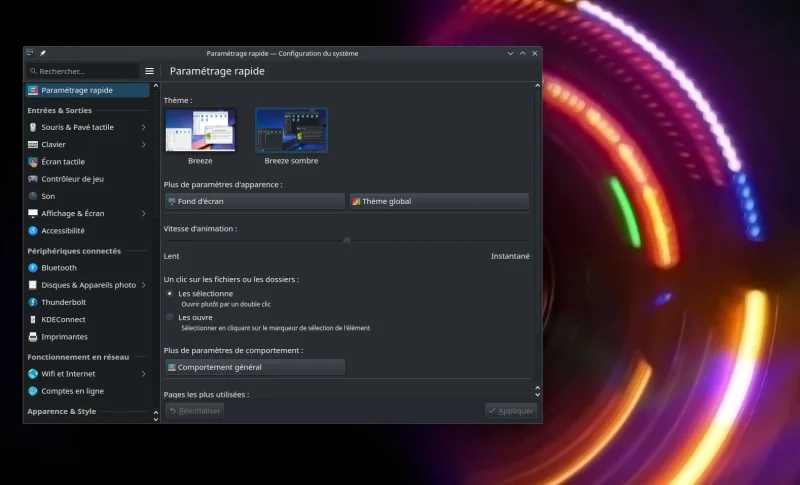Image resolution: width=800 pixels, height=485 pixels.
Task: Click the Imprimantes printer icon
Action: [x=33, y=337]
